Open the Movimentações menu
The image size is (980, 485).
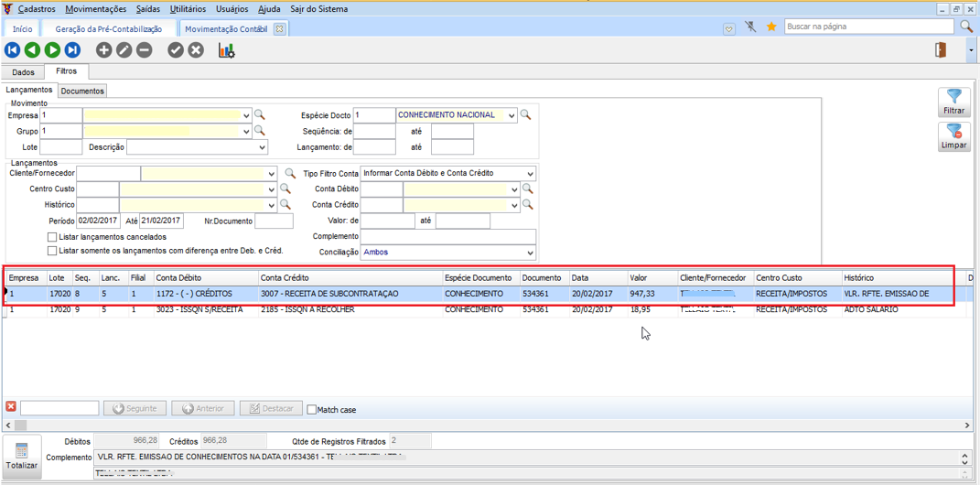click(95, 8)
